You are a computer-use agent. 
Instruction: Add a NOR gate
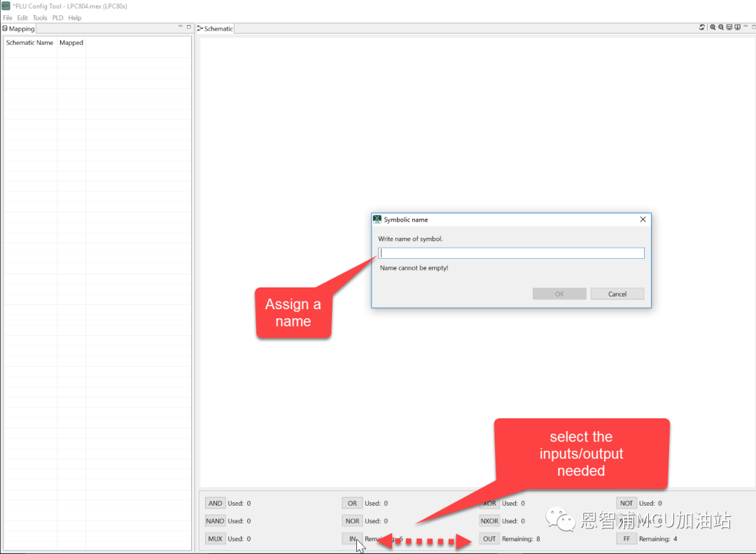coord(352,520)
